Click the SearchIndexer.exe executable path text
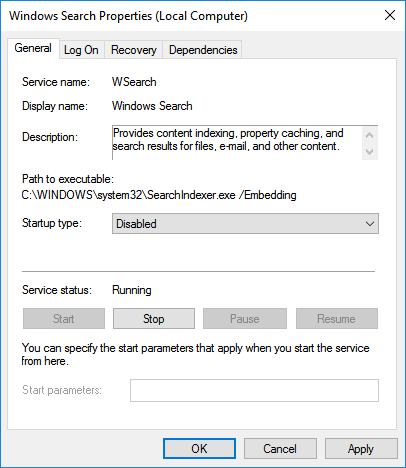 coord(159,195)
